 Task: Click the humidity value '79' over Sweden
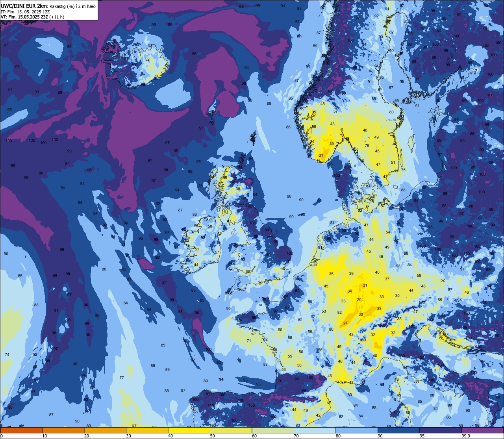click(x=367, y=146)
